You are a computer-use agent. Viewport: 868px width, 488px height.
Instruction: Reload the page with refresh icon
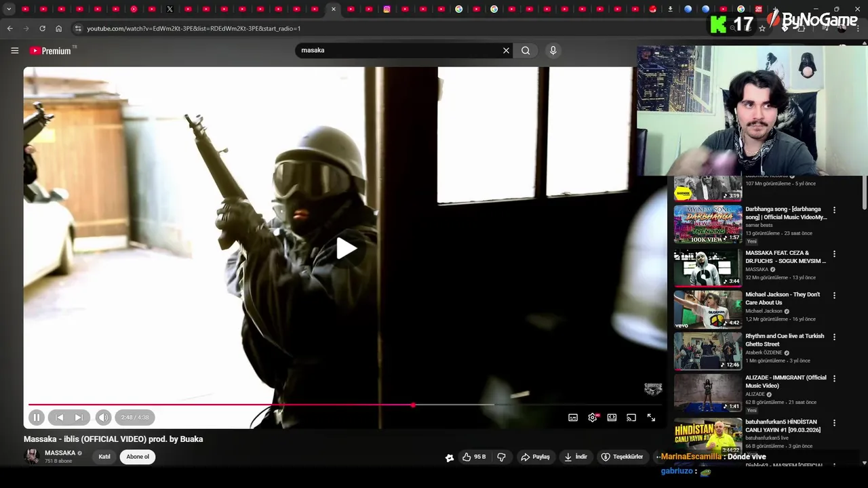[x=42, y=28]
